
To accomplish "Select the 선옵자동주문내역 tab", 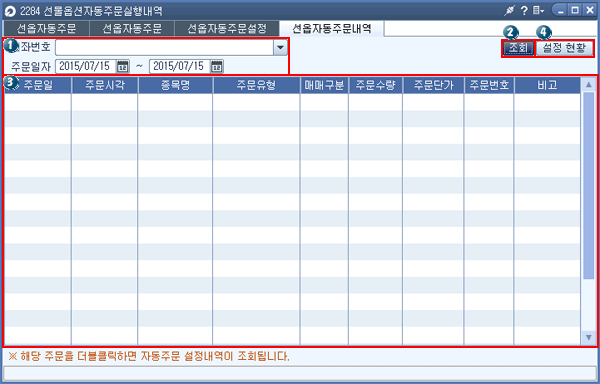I will (x=332, y=29).
